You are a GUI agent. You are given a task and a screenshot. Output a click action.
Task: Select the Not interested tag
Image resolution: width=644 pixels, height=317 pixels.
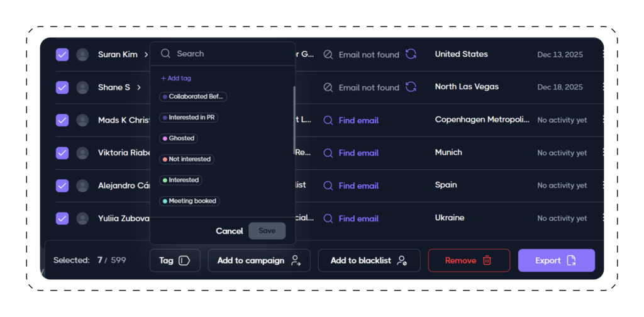[186, 159]
